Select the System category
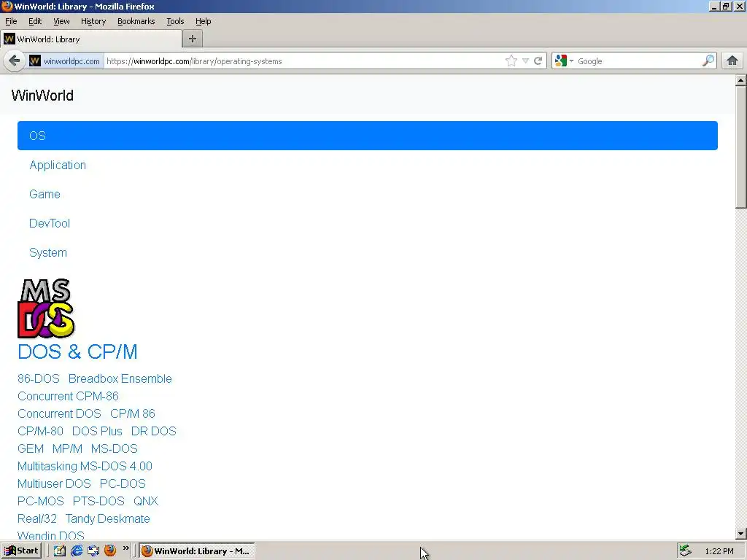Image resolution: width=747 pixels, height=560 pixels. [x=48, y=252]
